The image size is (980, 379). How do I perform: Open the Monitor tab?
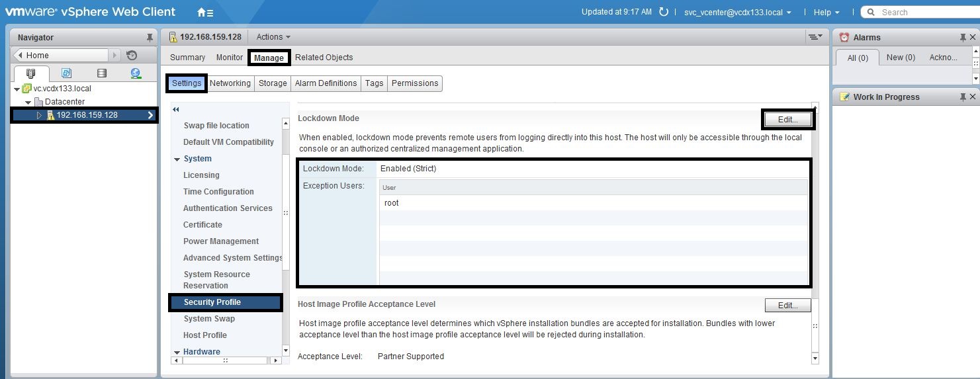tap(230, 58)
